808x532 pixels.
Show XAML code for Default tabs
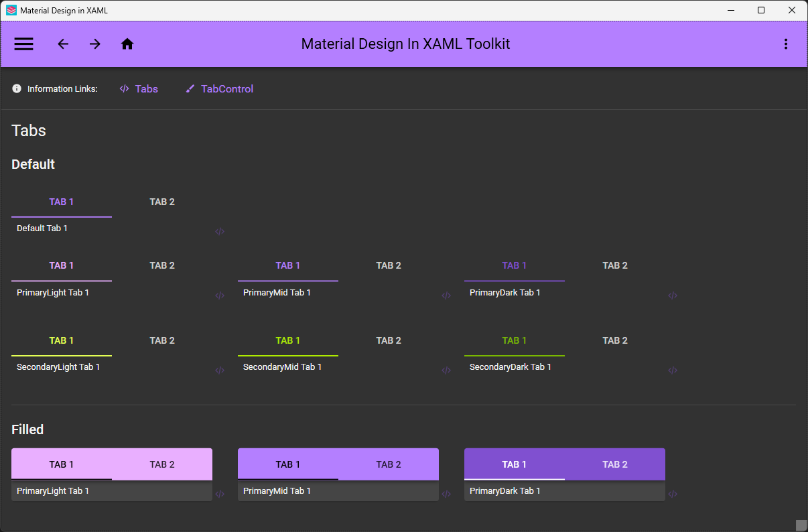220,232
